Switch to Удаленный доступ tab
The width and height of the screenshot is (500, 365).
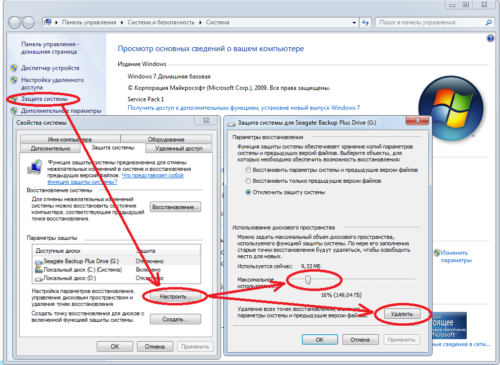pyautogui.click(x=179, y=148)
